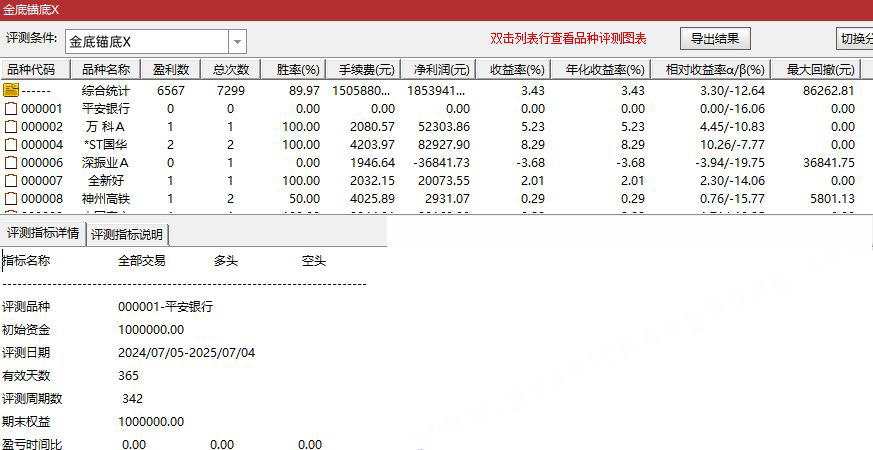Select the 全新好 row name

point(106,180)
